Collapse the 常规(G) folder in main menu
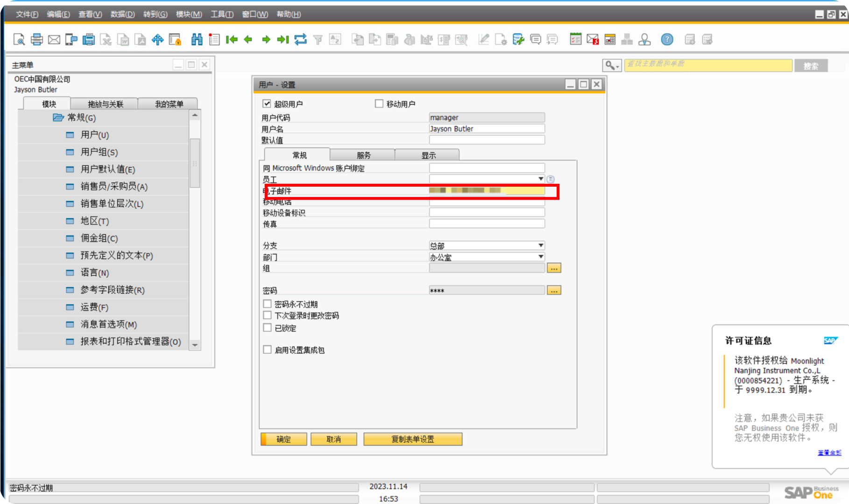849x504 pixels. pos(58,117)
